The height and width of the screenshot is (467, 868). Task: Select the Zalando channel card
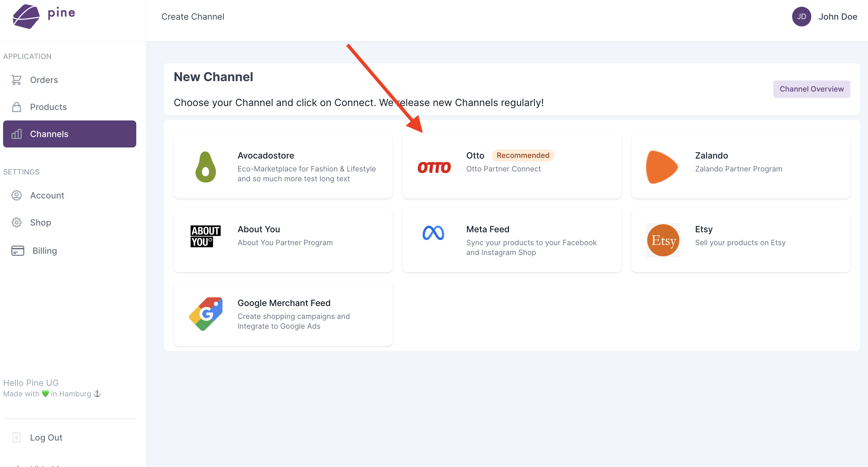[740, 167]
